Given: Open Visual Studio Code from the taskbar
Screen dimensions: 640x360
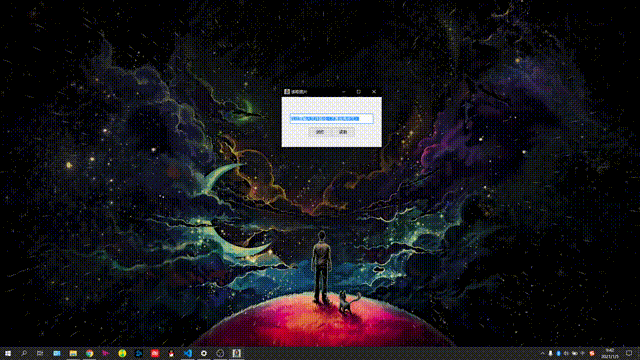Looking at the screenshot, I should click(187, 353).
